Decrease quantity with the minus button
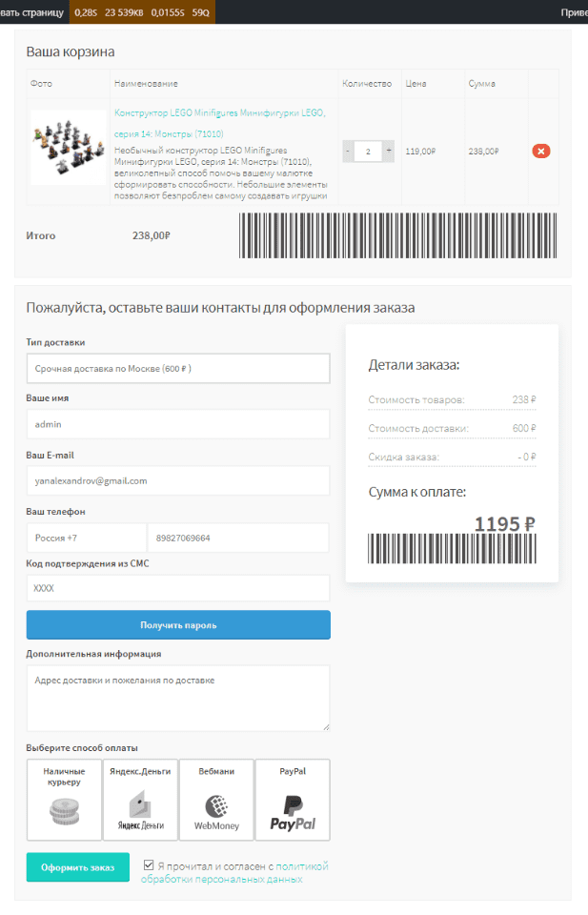588x915 pixels. (x=348, y=151)
